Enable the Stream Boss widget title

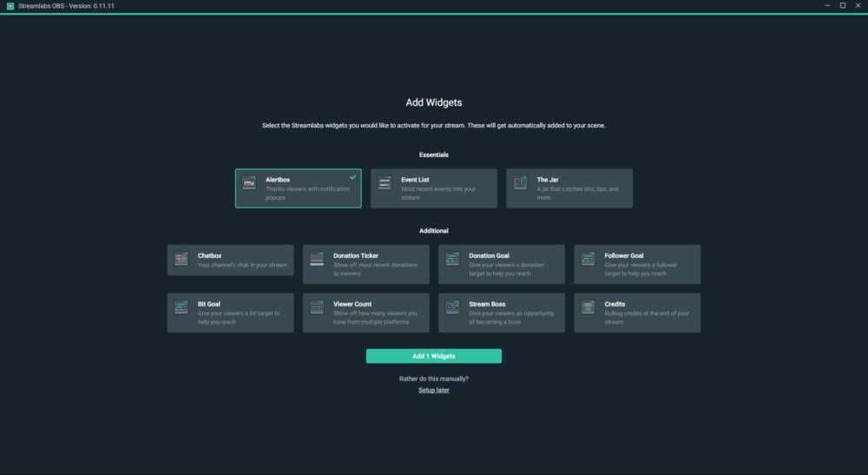point(487,304)
